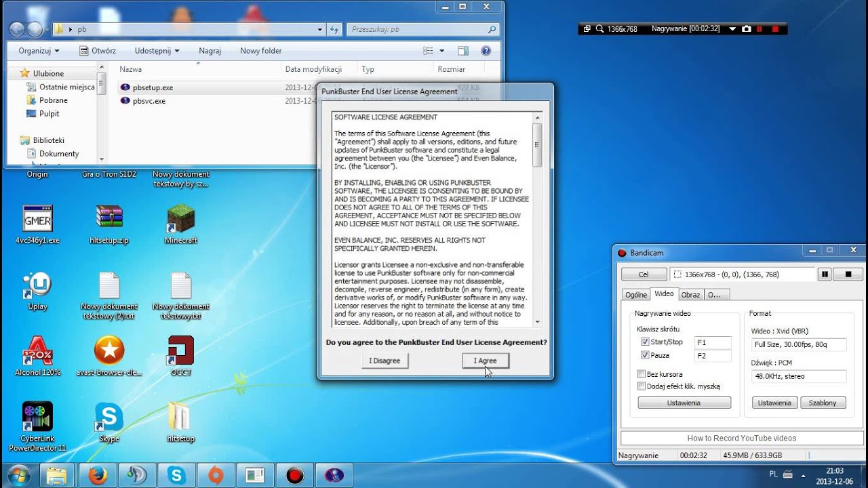Screen dimensions: 868x488
Task: Open the Organizuj menu in Explorer
Action: [39, 51]
